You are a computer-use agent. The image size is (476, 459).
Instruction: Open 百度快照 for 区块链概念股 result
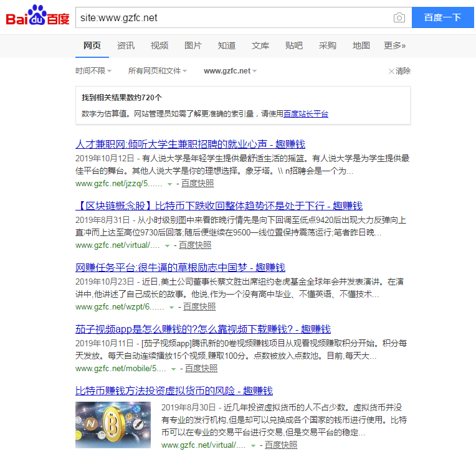point(195,245)
